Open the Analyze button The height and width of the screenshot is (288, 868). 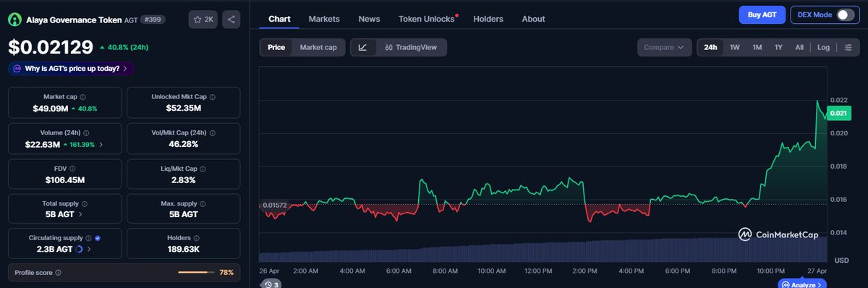[x=802, y=284]
